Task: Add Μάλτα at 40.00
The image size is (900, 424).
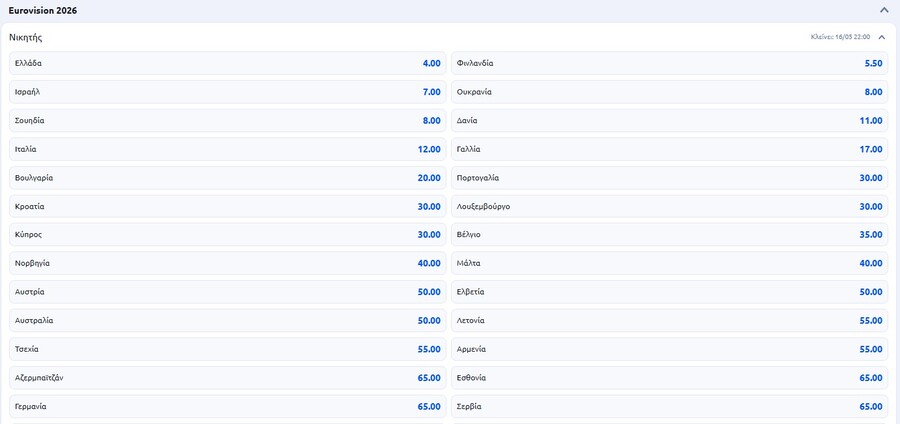Action: [x=669, y=263]
